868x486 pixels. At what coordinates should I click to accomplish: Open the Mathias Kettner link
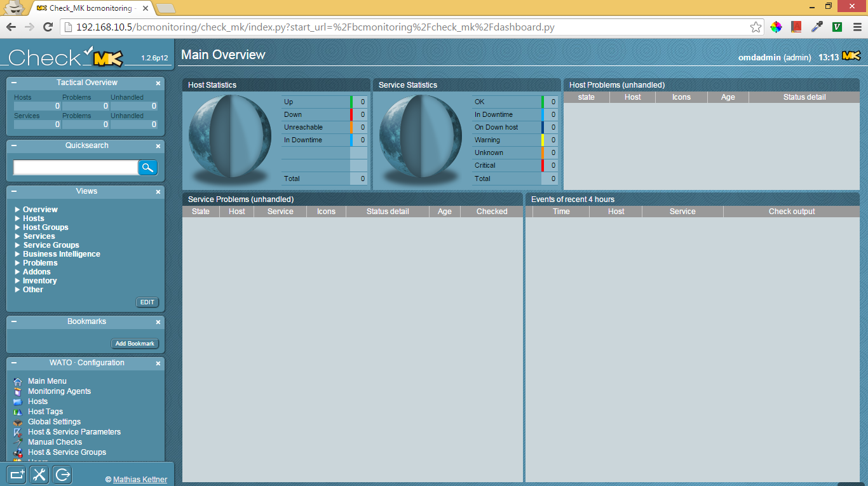pyautogui.click(x=140, y=480)
